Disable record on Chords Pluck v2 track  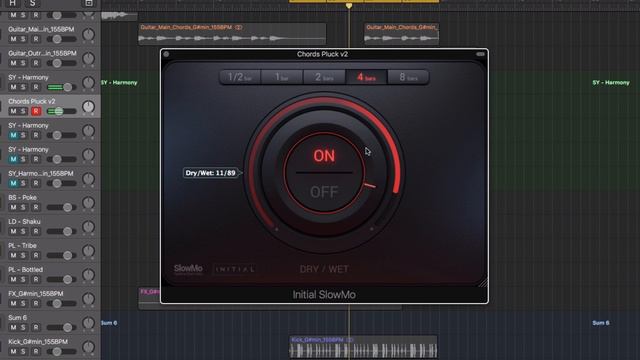pyautogui.click(x=36, y=111)
